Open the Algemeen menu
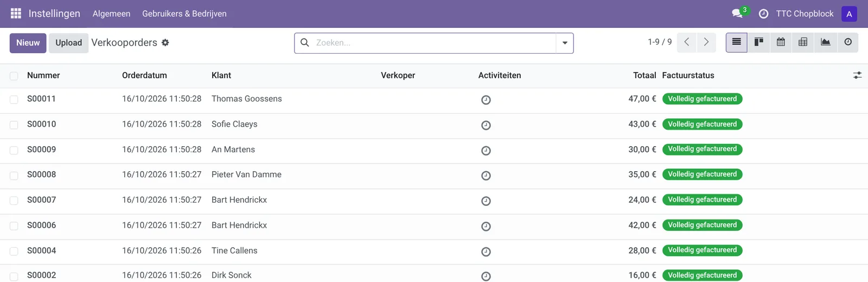 point(111,14)
